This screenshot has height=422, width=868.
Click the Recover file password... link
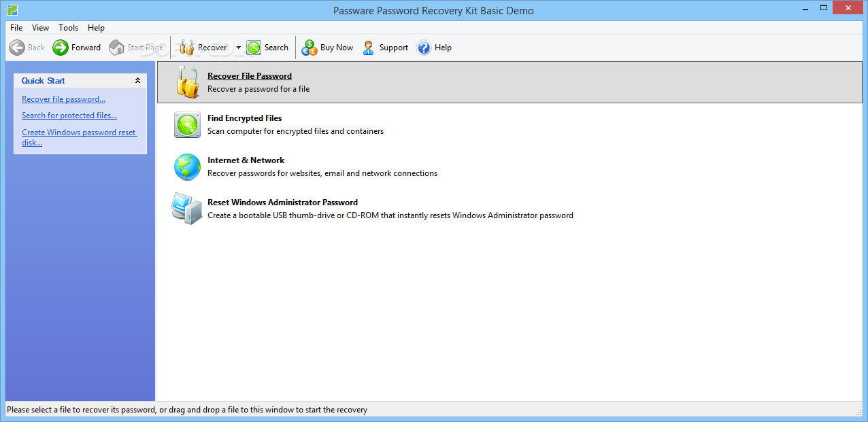[63, 99]
